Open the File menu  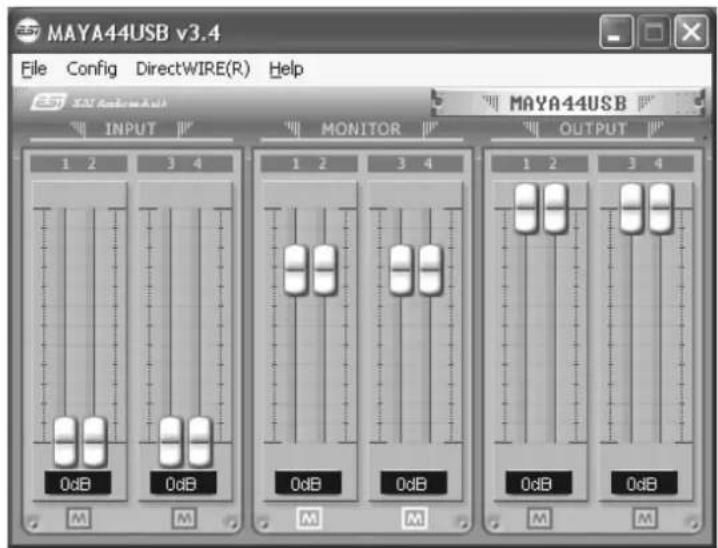click(x=34, y=69)
